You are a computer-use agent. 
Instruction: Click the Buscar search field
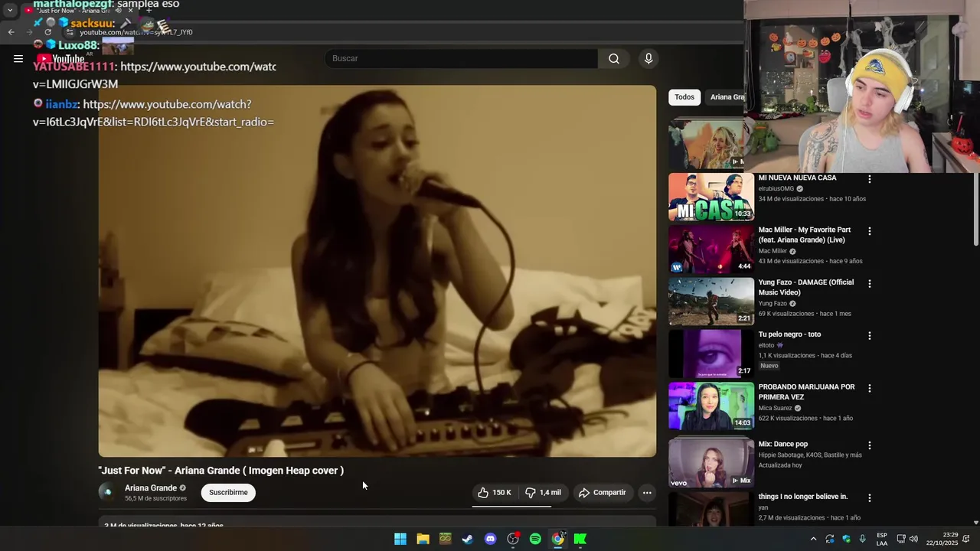pyautogui.click(x=461, y=59)
